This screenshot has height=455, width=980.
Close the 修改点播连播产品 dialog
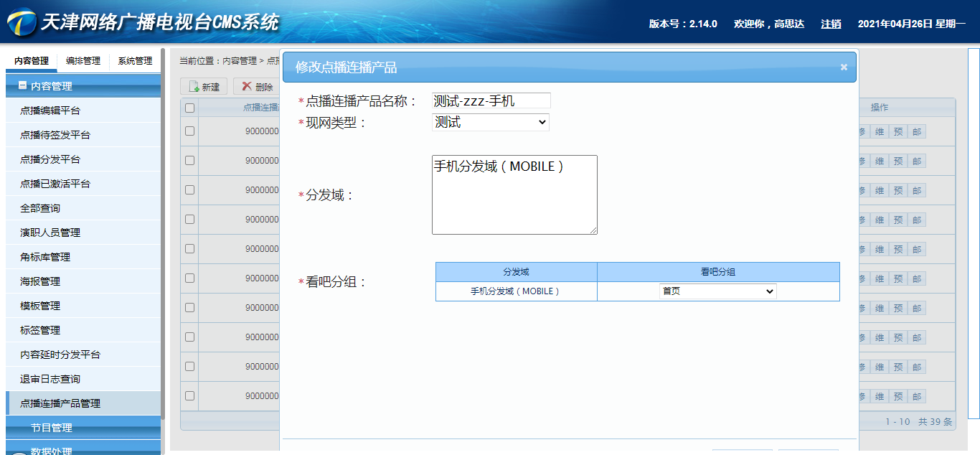point(844,67)
